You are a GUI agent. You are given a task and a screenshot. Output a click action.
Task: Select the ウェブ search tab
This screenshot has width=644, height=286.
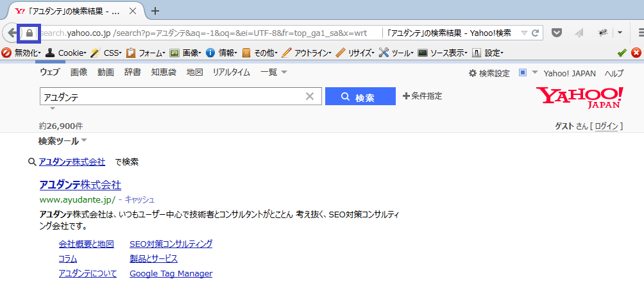click(x=49, y=72)
